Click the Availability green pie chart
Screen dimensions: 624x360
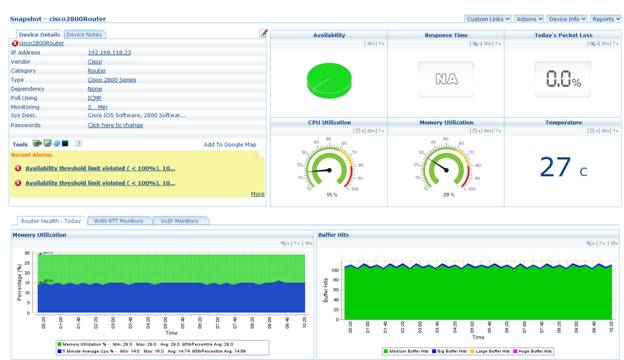329,82
